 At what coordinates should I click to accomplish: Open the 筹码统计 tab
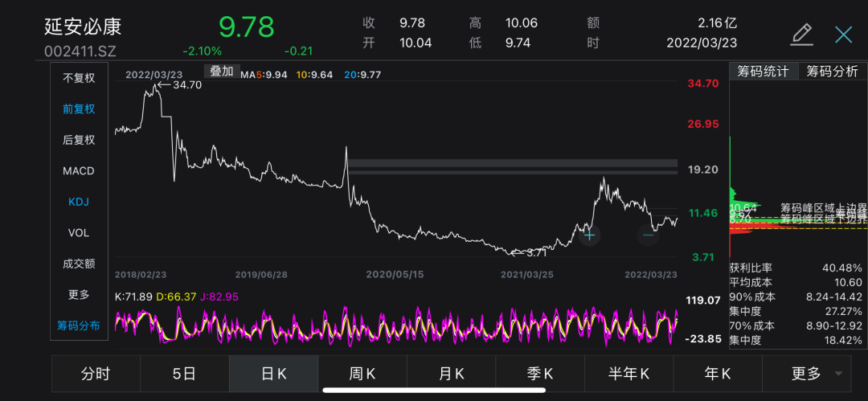pyautogui.click(x=764, y=71)
